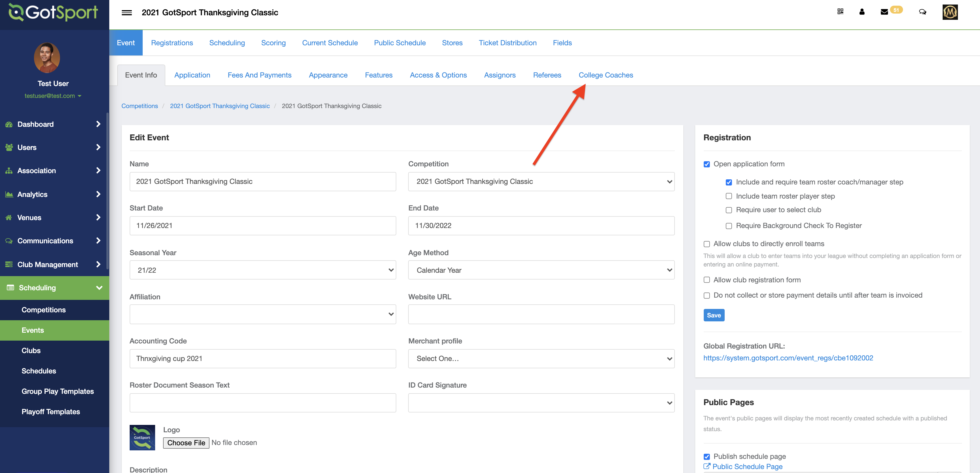Click the Analytics chart icon
The image size is (980, 473).
pos(9,194)
